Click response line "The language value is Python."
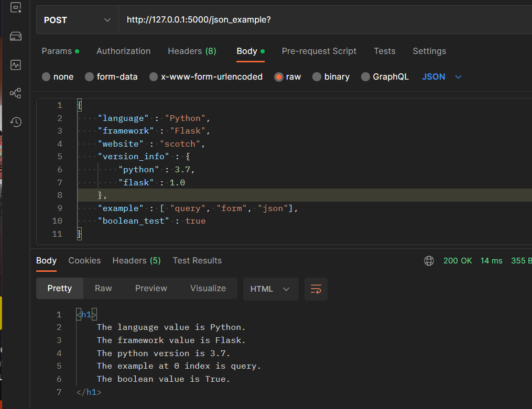 [171, 327]
